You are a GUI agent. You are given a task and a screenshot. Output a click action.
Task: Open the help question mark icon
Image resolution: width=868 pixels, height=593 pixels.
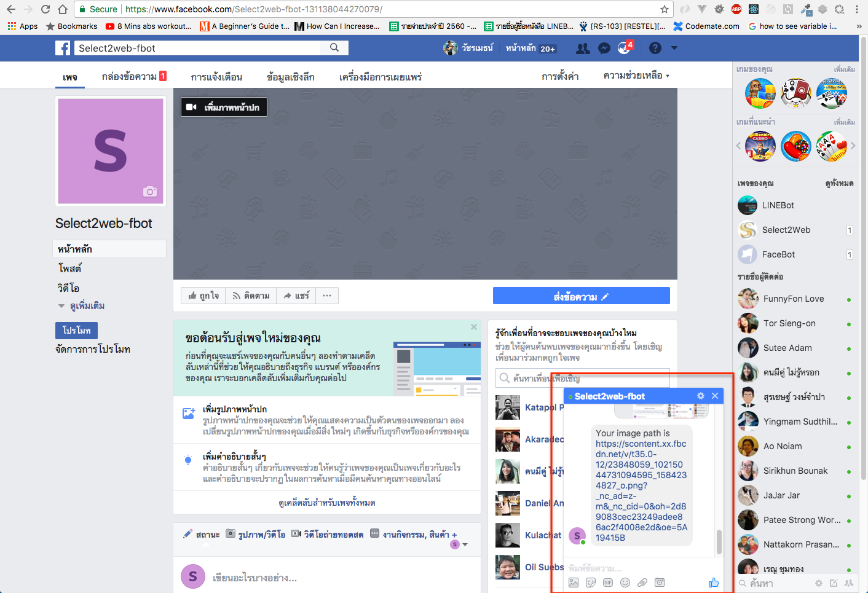point(655,48)
